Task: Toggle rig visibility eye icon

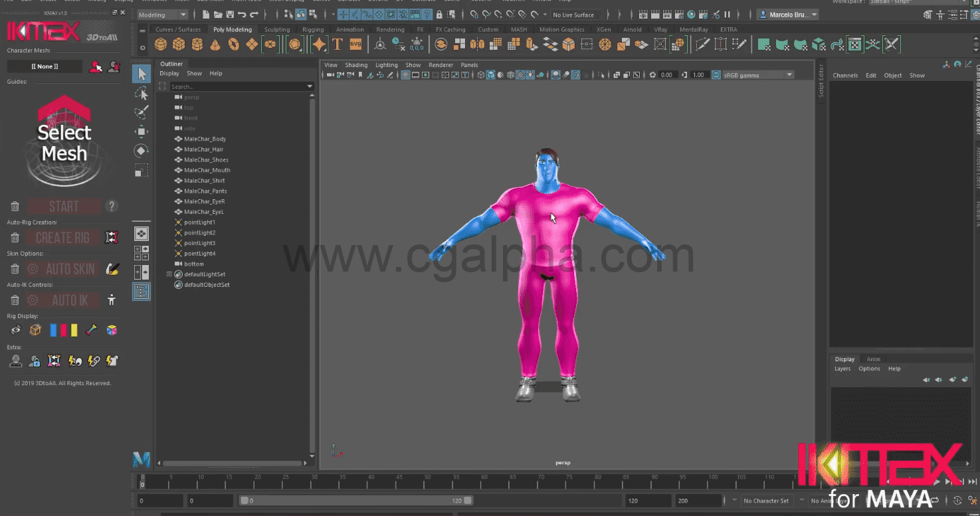Action: 15,330
